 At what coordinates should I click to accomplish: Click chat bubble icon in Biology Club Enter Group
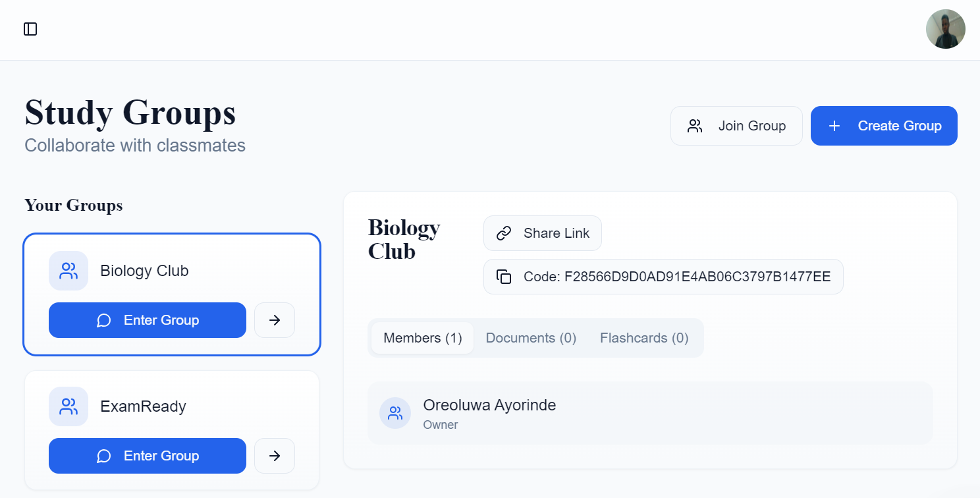click(103, 321)
